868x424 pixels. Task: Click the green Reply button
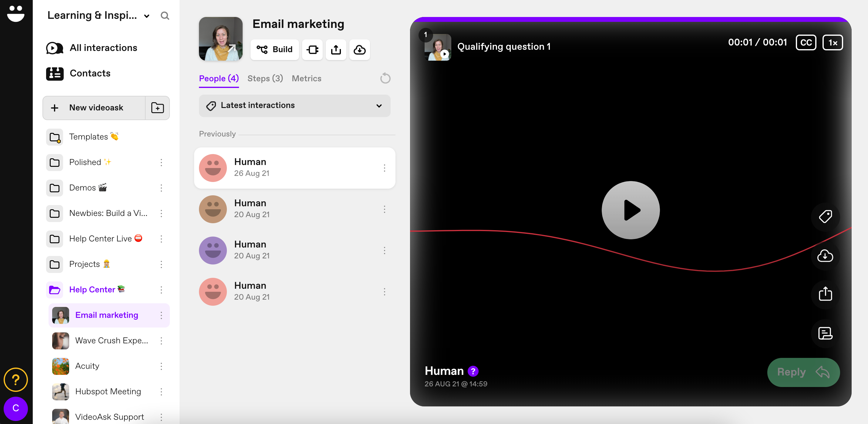803,372
